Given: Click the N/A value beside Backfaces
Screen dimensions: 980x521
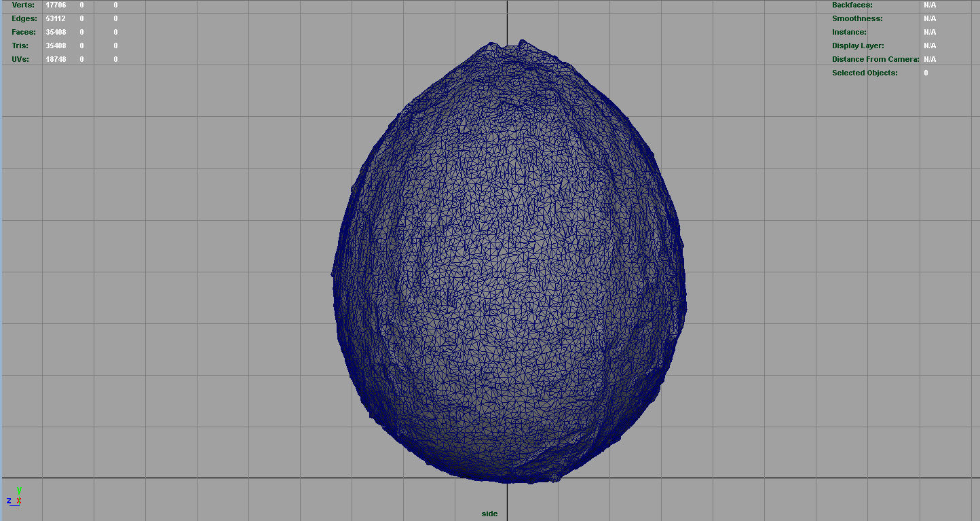Looking at the screenshot, I should (930, 5).
